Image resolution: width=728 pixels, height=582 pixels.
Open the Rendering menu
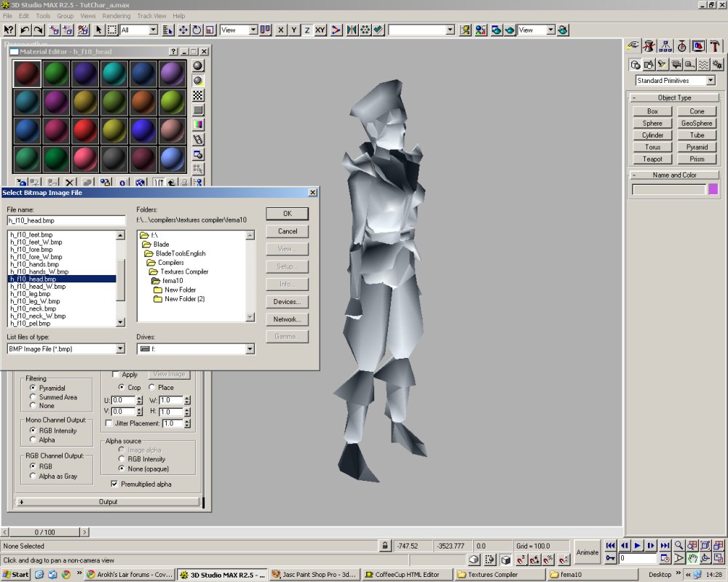point(116,16)
